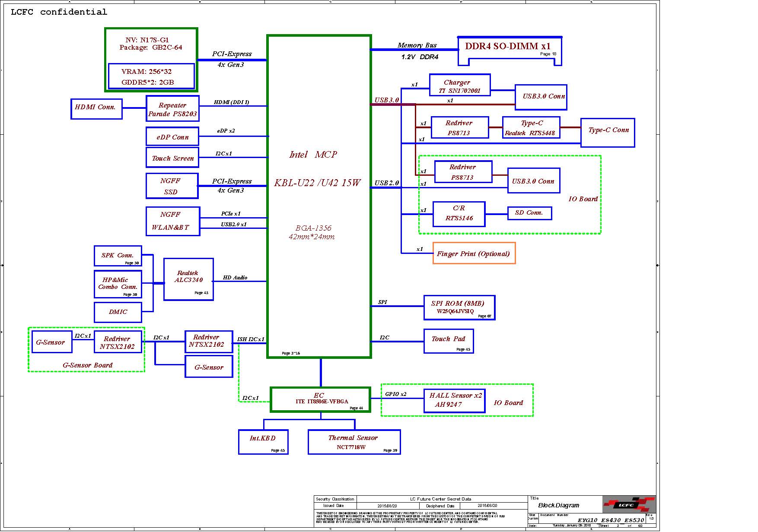Select the VRAM GDDR5 2GB box

151,76
